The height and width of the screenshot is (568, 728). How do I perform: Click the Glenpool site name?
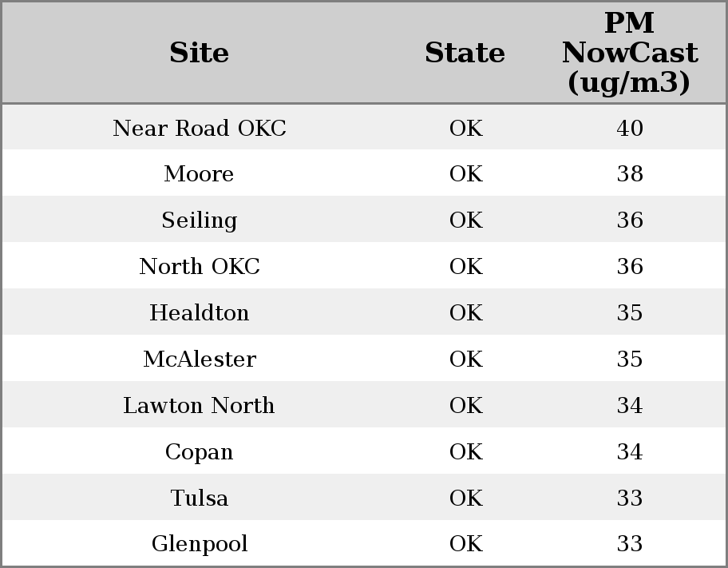[199, 544]
